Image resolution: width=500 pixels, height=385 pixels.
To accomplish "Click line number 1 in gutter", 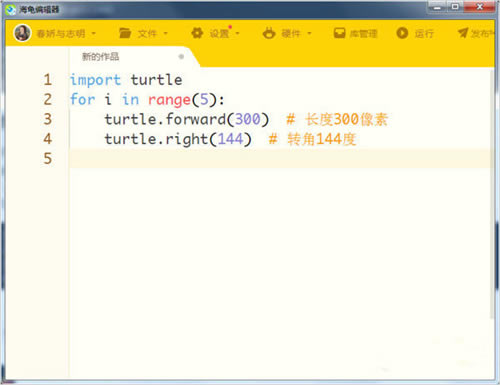I will point(48,80).
